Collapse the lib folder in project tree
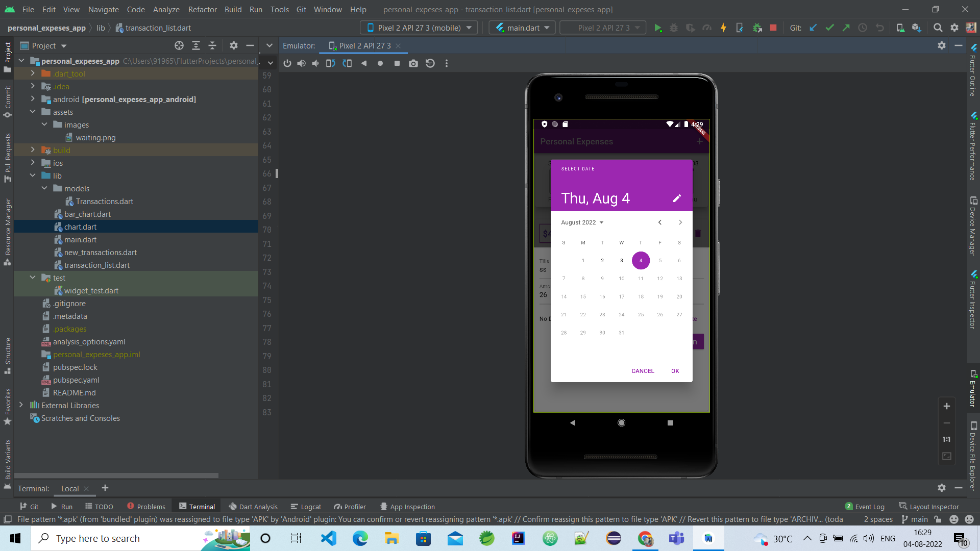Viewport: 980px width, 551px height. click(x=33, y=176)
